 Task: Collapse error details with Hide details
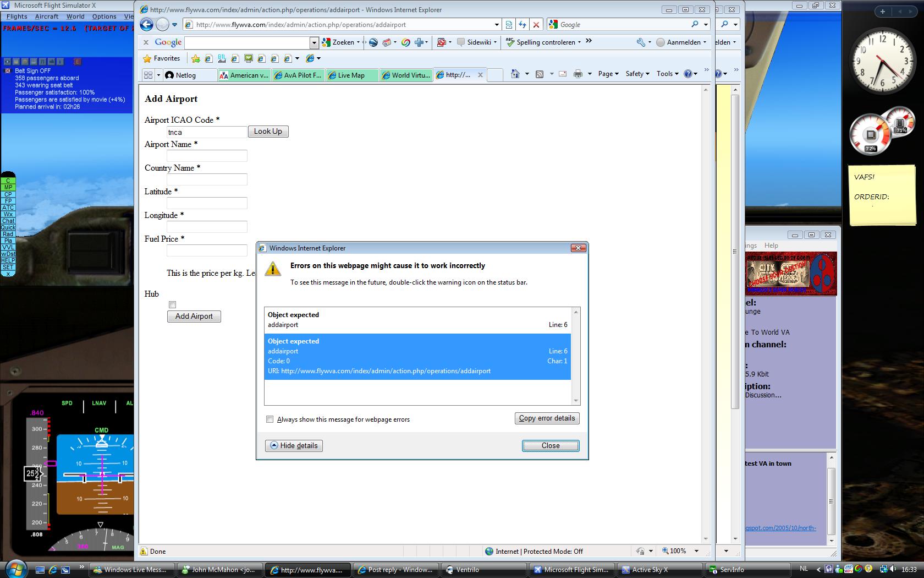294,445
